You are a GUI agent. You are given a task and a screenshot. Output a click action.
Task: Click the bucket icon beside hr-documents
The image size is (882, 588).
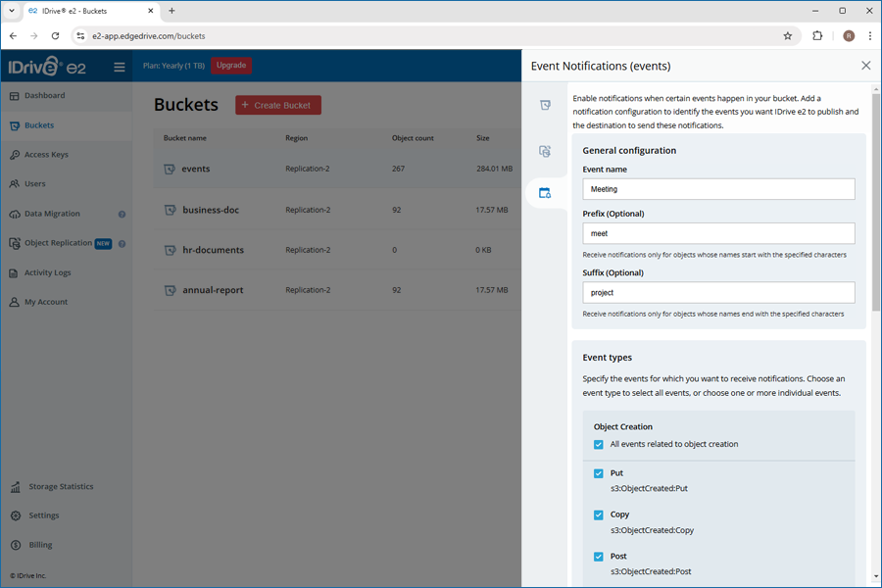[x=170, y=250]
